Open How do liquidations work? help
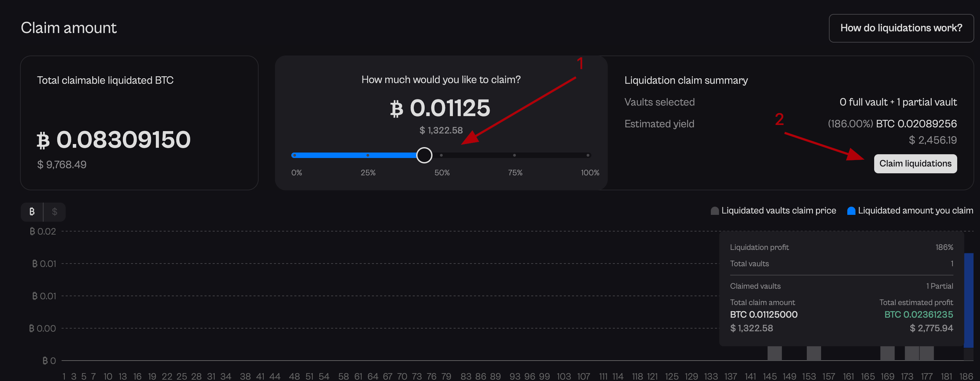 (901, 28)
